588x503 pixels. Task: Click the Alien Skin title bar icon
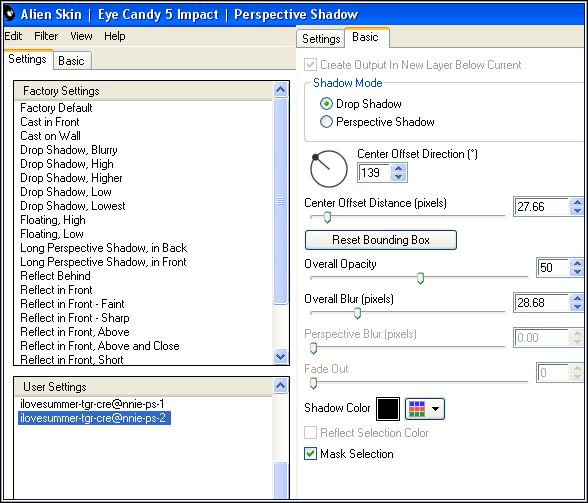tap(9, 14)
